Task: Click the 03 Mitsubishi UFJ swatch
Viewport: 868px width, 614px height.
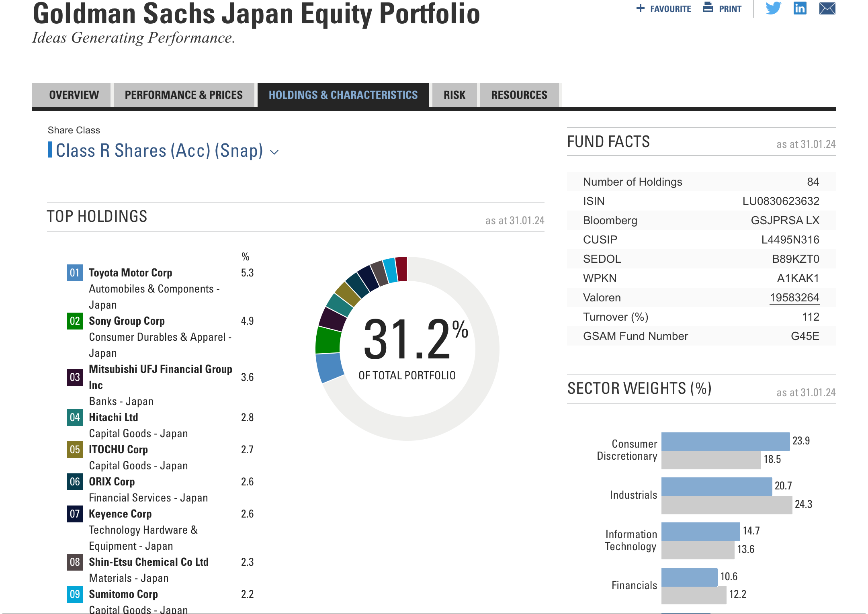Action: coord(75,377)
